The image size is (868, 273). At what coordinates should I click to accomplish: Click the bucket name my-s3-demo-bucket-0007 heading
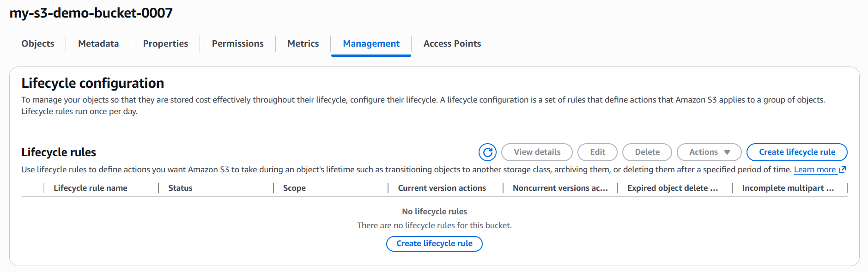(x=91, y=13)
